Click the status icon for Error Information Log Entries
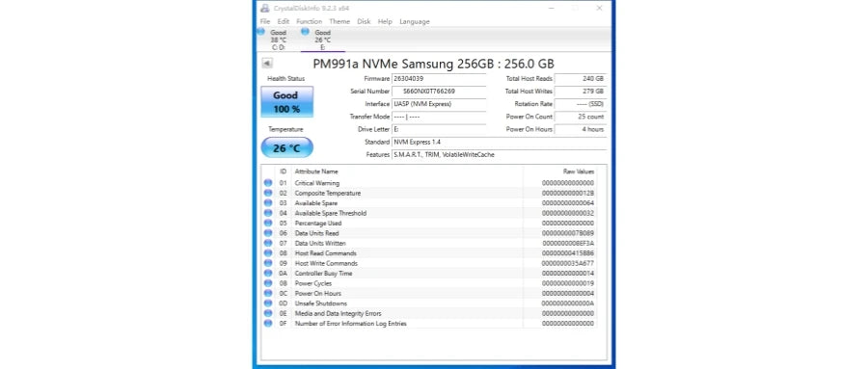This screenshot has width=868, height=369. pyautogui.click(x=268, y=323)
